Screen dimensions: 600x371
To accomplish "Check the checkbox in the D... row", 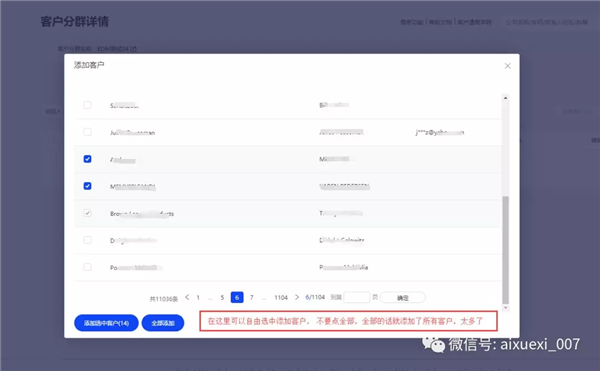I will 87,240.
